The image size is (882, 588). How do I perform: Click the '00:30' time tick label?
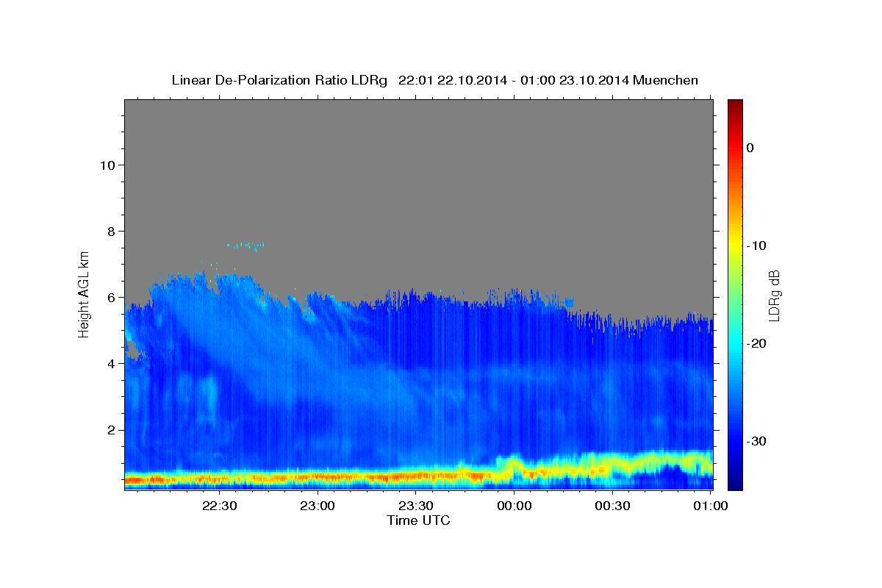click(612, 506)
